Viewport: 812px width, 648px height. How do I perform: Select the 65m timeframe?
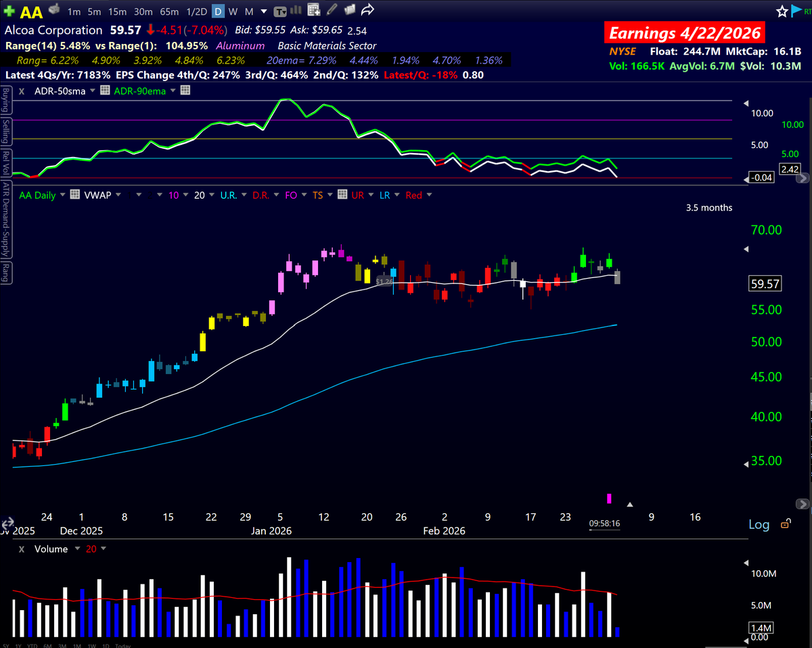pos(169,11)
